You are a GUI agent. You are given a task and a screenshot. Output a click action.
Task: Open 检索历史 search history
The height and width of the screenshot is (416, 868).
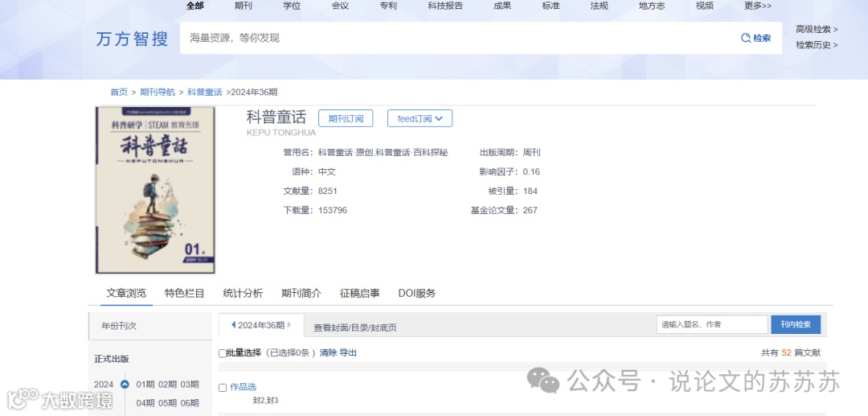[817, 45]
